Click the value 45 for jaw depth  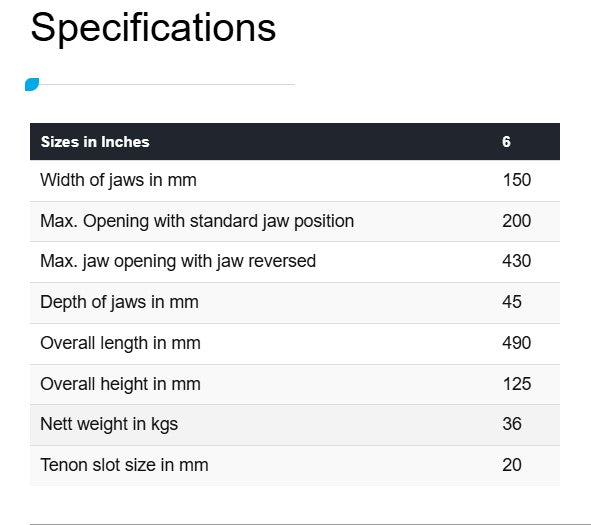(x=512, y=302)
